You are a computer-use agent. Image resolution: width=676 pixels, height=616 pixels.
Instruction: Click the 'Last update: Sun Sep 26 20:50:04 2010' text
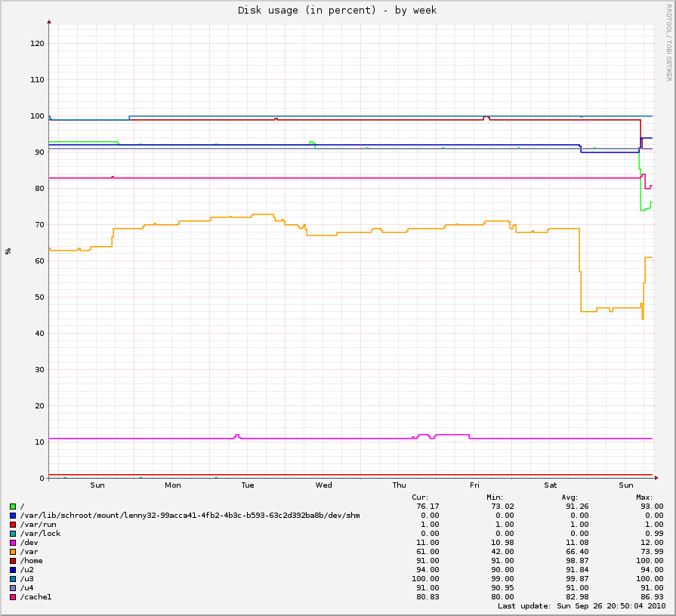coord(582,606)
